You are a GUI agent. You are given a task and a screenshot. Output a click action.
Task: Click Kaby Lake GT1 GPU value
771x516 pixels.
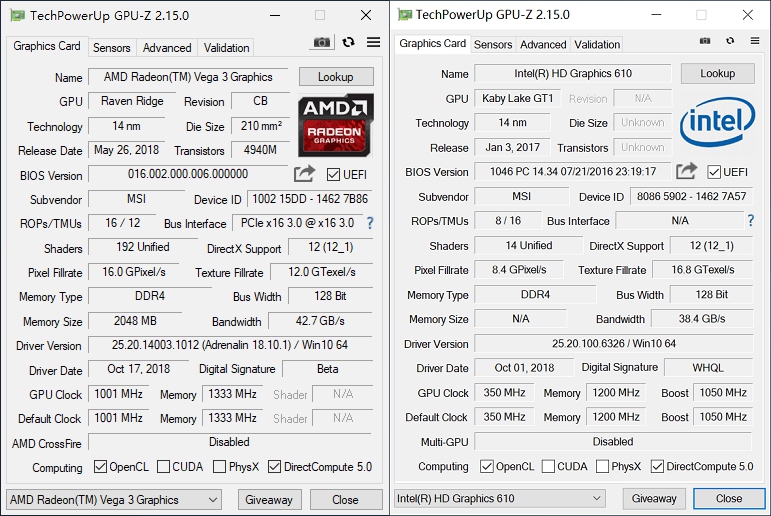517,98
